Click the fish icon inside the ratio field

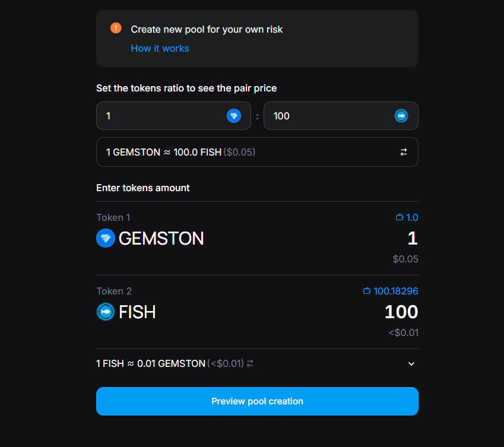(402, 116)
